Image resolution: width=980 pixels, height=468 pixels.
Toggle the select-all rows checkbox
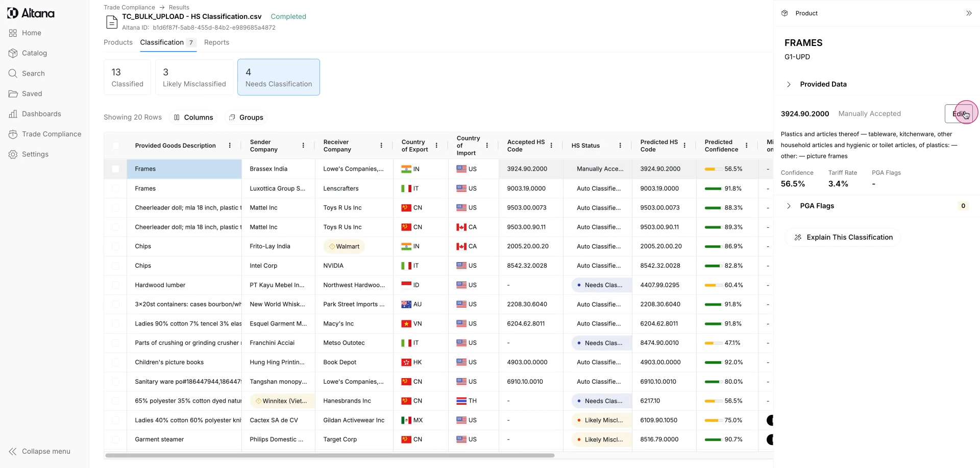tap(116, 146)
